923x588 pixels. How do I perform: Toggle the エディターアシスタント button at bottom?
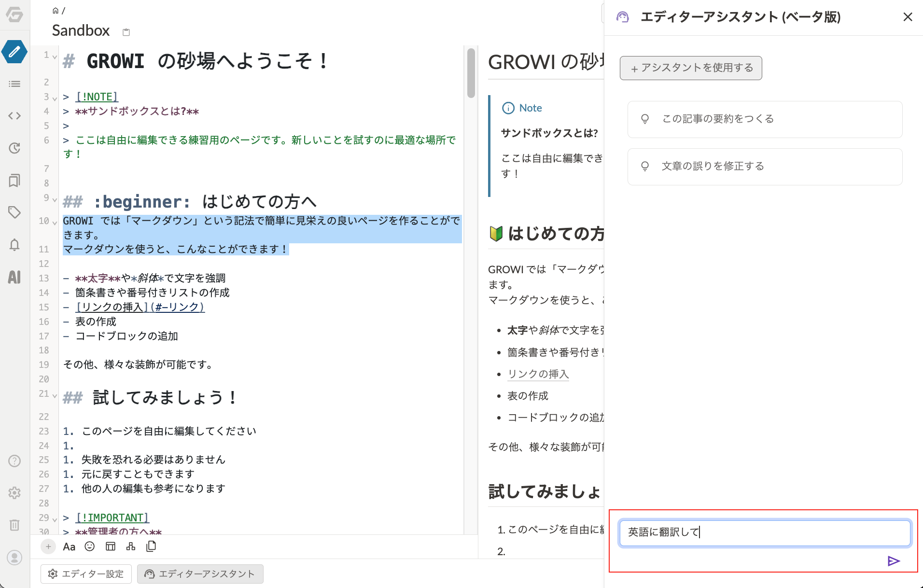click(200, 574)
